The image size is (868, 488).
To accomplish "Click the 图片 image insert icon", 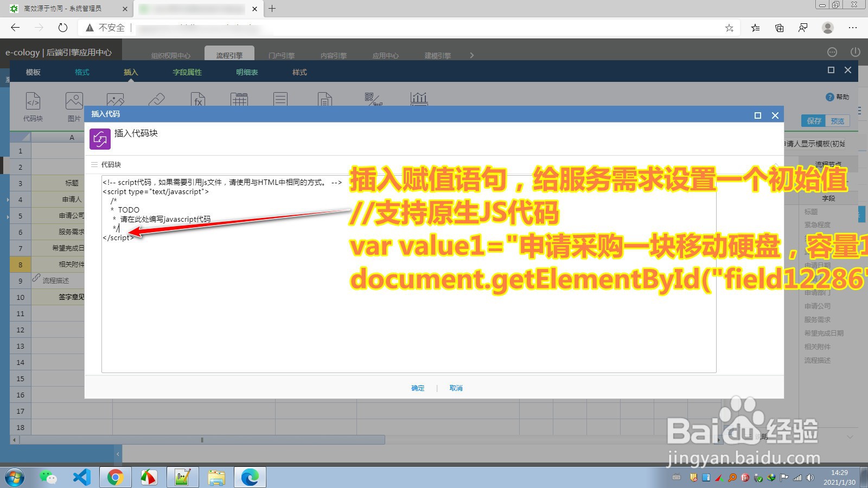I will pos(74,101).
